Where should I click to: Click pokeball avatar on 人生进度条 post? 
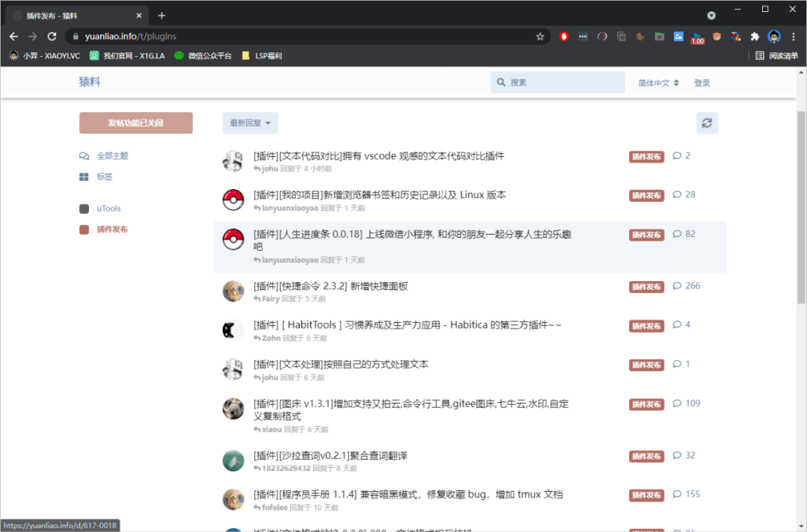click(x=233, y=239)
